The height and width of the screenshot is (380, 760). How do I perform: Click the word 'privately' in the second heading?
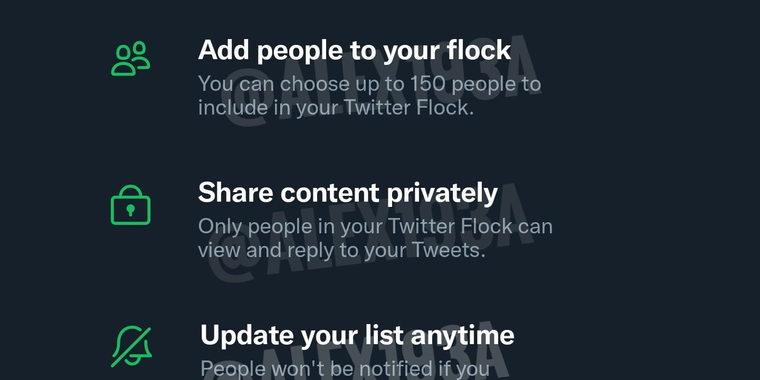point(442,193)
